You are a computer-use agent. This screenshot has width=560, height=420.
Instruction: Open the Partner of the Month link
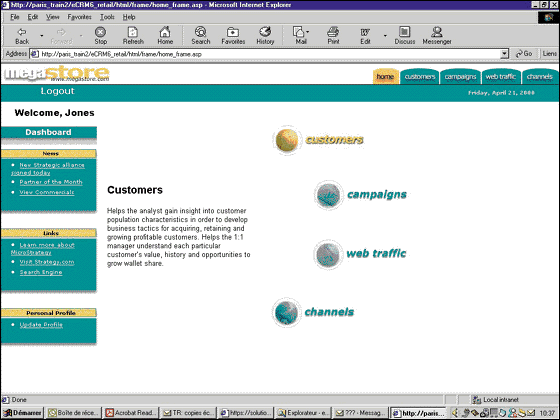[x=51, y=182]
